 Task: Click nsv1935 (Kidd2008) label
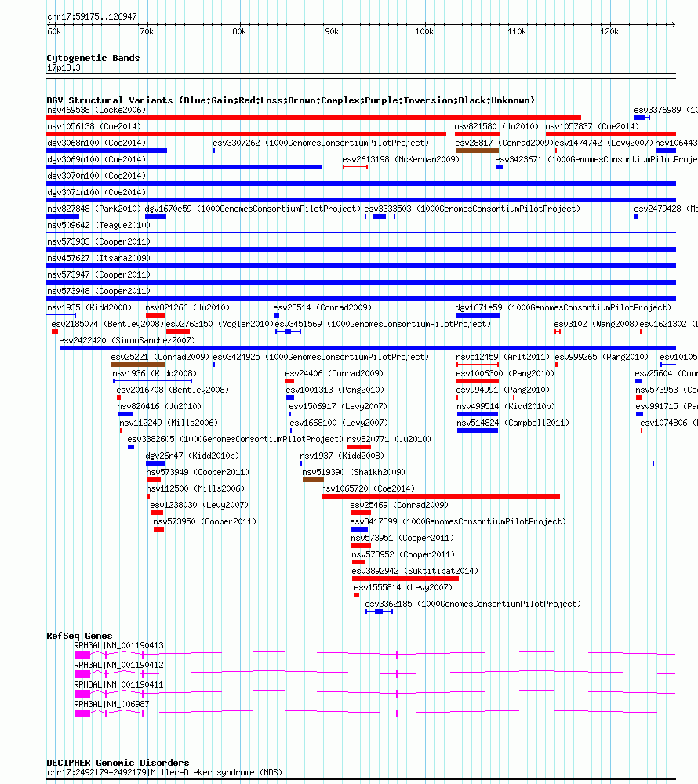pyautogui.click(x=89, y=308)
